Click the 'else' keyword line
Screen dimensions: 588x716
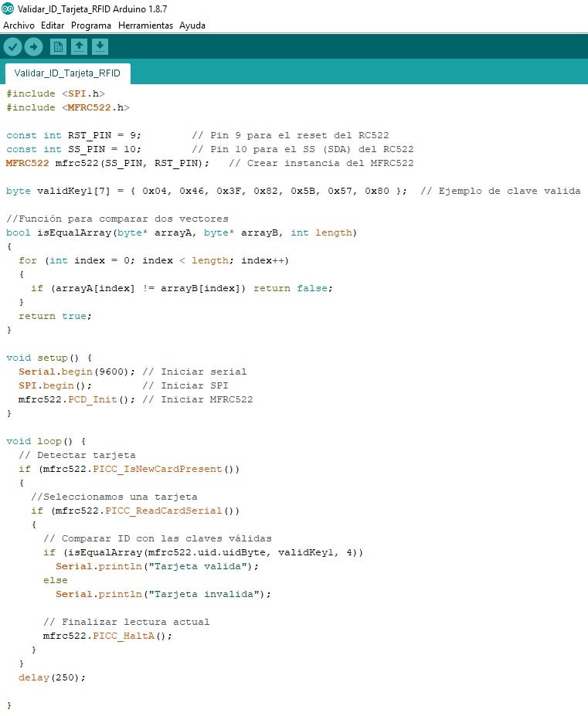click(x=56, y=580)
